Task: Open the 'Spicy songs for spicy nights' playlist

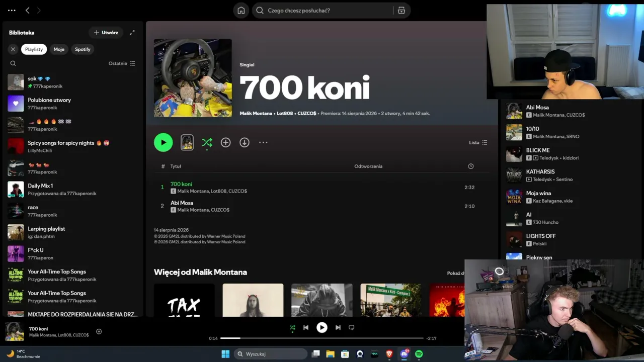Action: pos(72,146)
